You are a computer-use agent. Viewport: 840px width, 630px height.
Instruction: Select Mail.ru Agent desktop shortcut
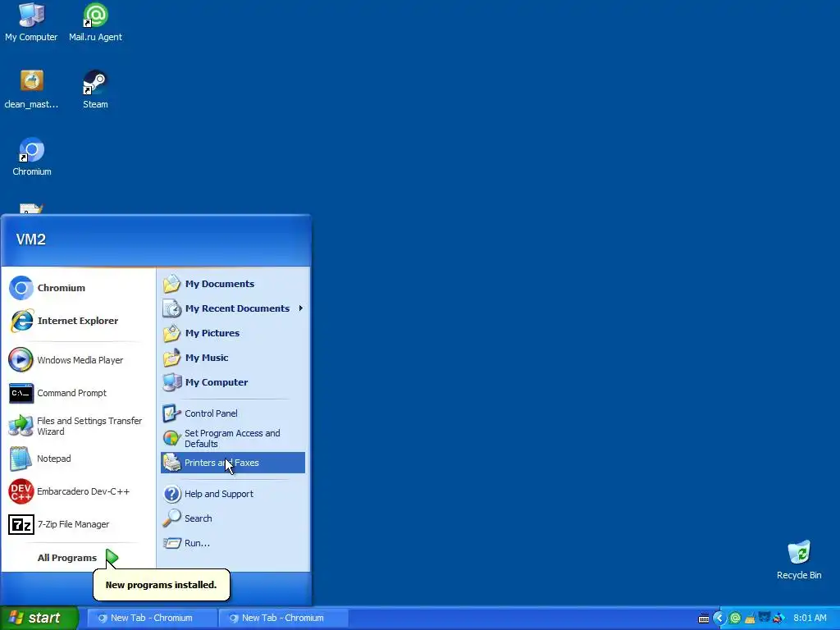[95, 22]
